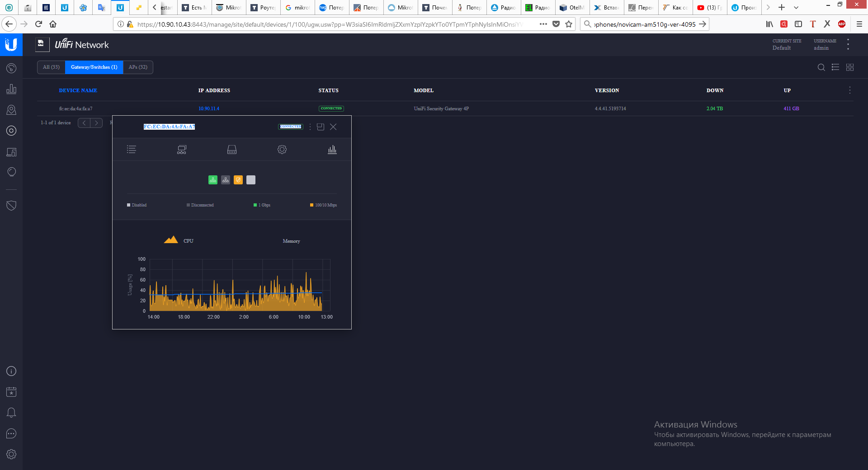The width and height of the screenshot is (868, 470).
Task: Open the shield Threat Management sidebar icon
Action: click(11, 206)
